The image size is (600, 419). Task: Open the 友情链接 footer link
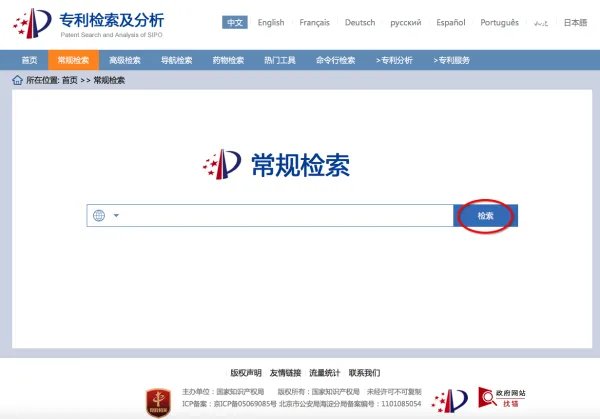(x=285, y=373)
